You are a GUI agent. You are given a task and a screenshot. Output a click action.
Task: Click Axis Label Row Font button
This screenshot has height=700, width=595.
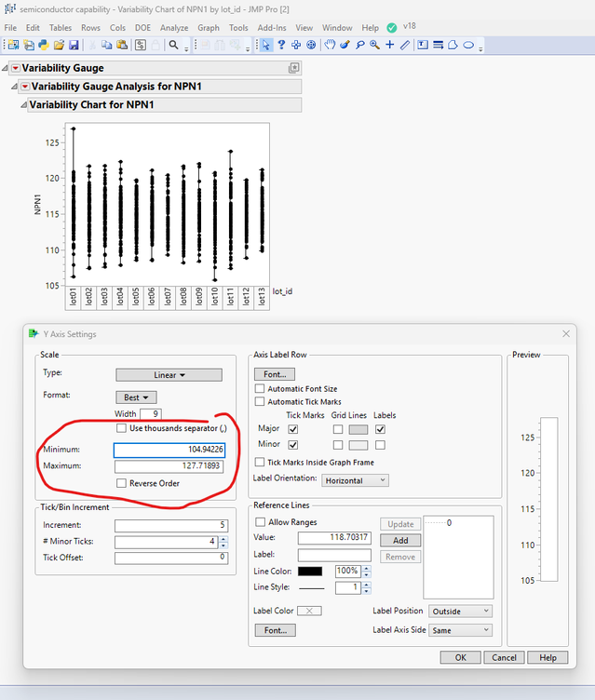[x=275, y=374]
